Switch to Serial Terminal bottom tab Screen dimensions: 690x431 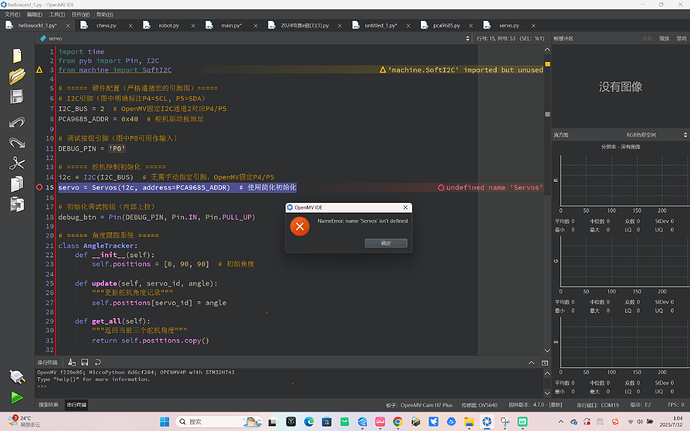pyautogui.click(x=77, y=405)
